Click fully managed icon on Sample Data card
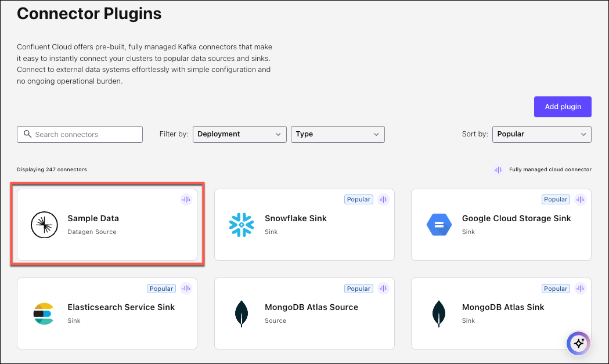609x364 pixels. [186, 200]
